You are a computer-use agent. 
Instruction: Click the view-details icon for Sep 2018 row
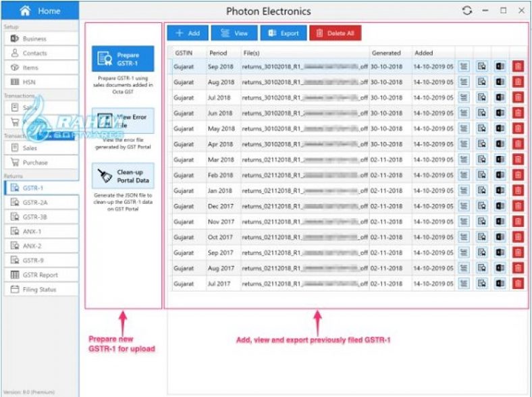coord(464,66)
